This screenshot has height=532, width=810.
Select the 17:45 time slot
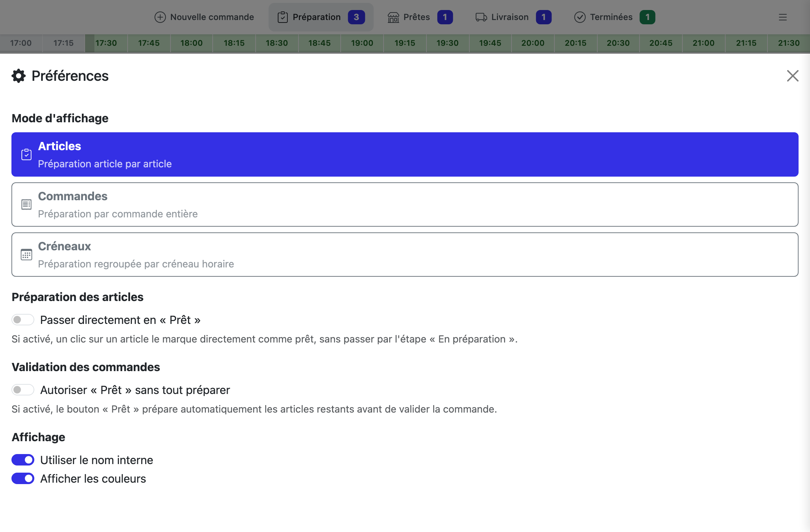click(x=149, y=43)
